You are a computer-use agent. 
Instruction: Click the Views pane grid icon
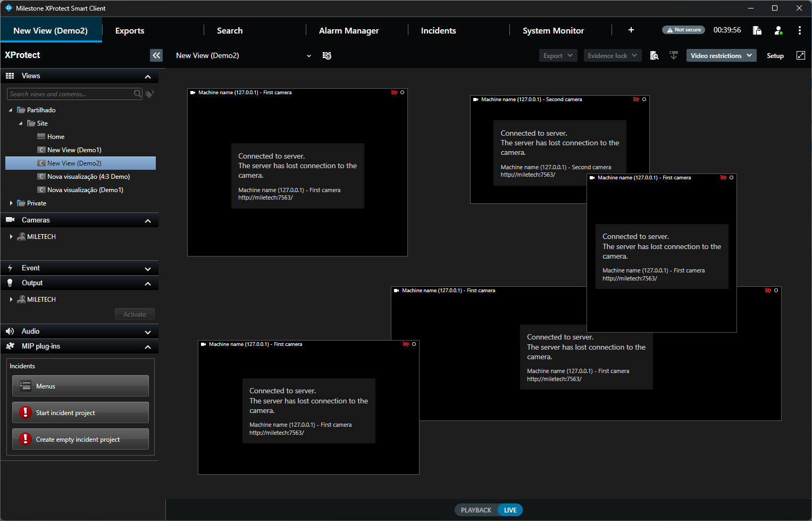pyautogui.click(x=10, y=76)
